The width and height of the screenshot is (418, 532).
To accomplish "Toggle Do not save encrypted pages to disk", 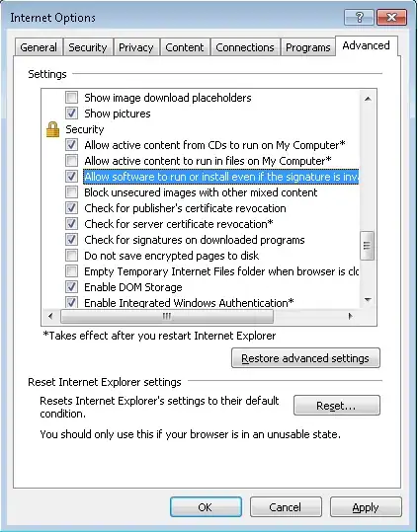I will coord(72,256).
